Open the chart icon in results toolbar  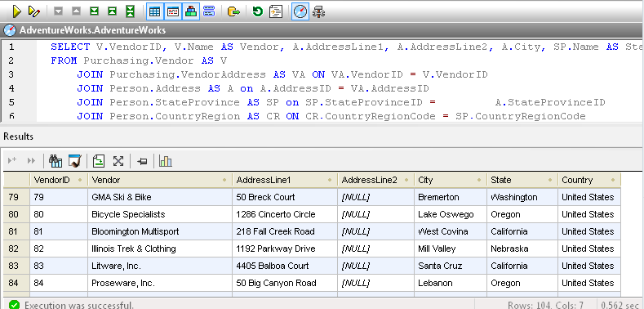[x=166, y=161]
